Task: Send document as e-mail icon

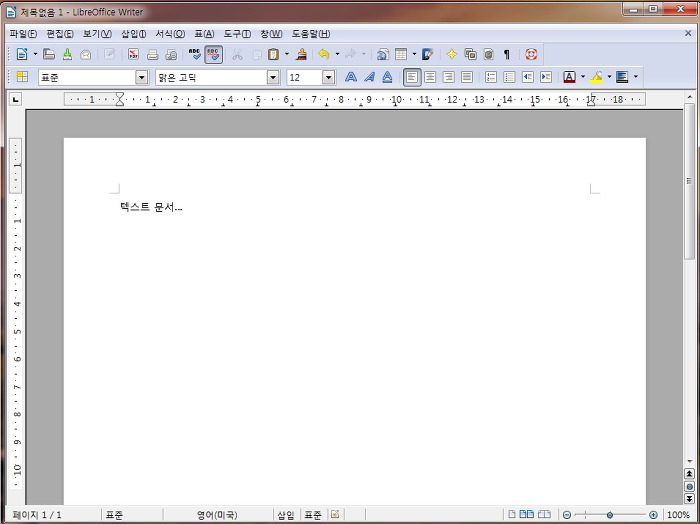Action: [85, 54]
